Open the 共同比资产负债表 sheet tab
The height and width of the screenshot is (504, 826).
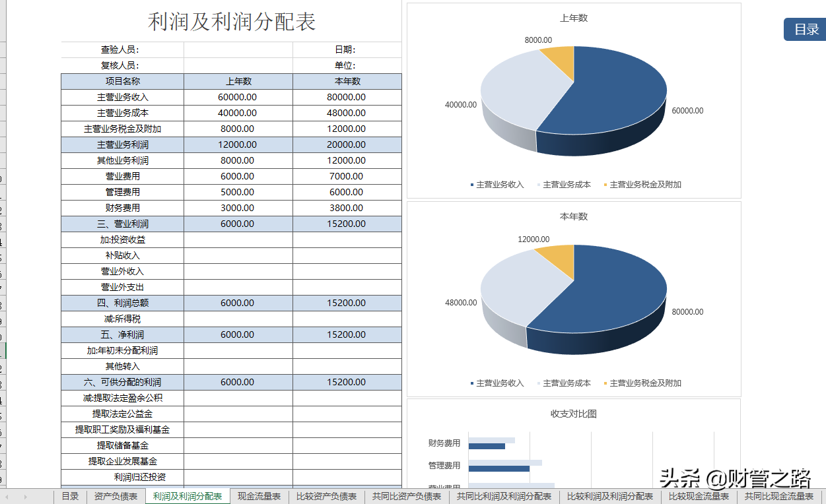pyautogui.click(x=407, y=497)
